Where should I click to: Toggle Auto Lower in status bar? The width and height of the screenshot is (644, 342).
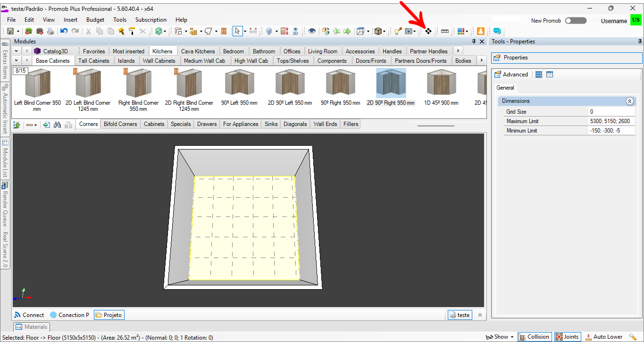point(604,337)
